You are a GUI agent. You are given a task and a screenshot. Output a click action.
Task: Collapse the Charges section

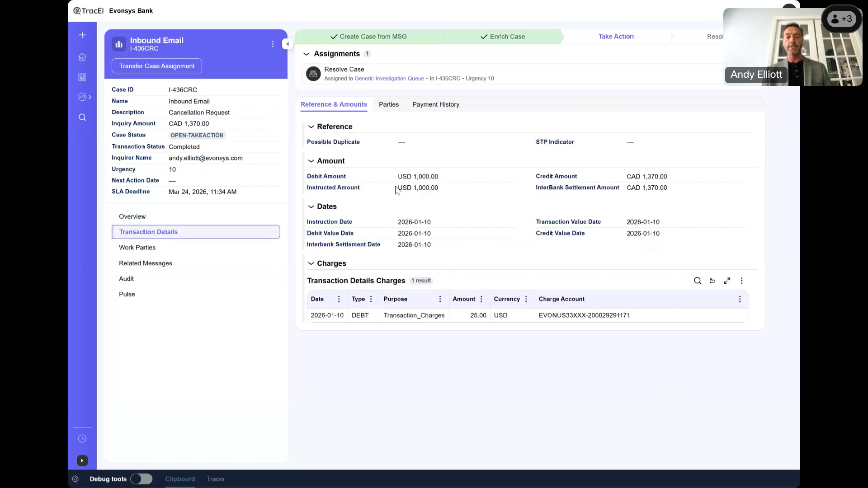(311, 263)
